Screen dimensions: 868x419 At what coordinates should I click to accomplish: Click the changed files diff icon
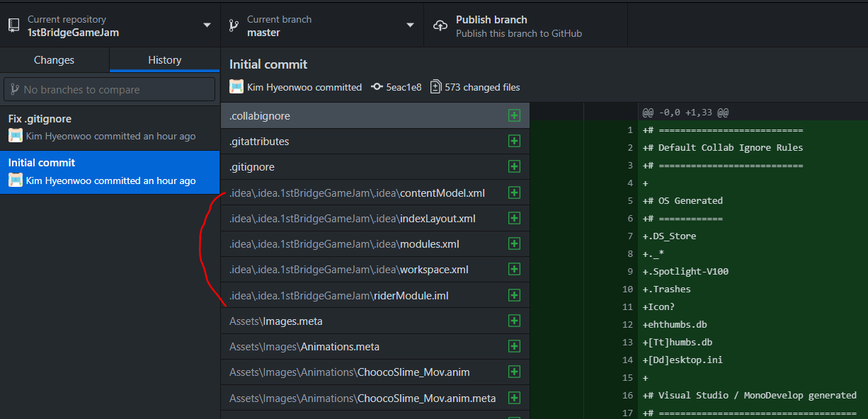click(x=436, y=87)
